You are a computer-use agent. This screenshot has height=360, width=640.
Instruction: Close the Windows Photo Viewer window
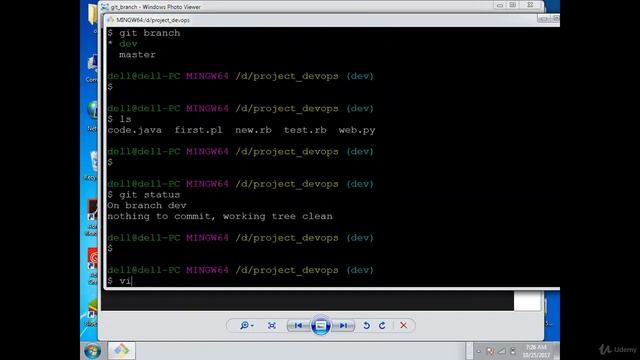click(530, 5)
